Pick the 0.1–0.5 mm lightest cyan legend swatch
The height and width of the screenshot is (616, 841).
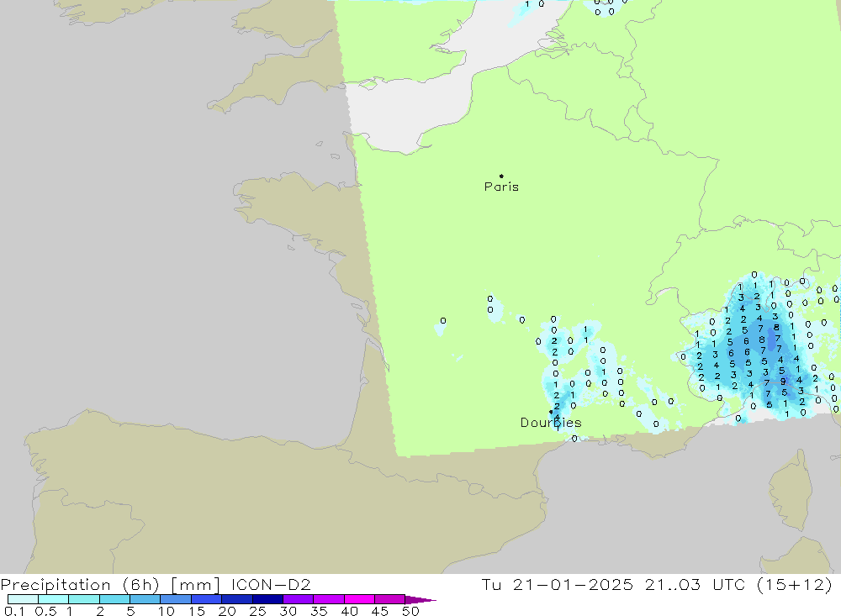coord(23,599)
